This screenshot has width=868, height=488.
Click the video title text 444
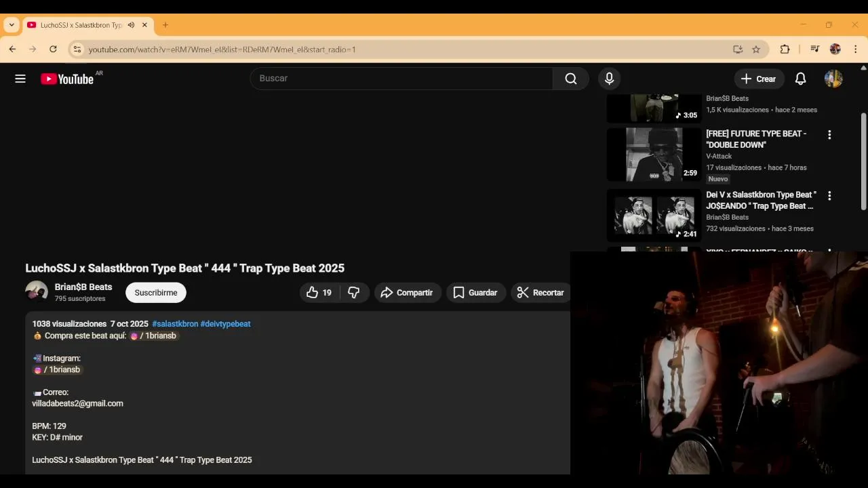point(221,268)
